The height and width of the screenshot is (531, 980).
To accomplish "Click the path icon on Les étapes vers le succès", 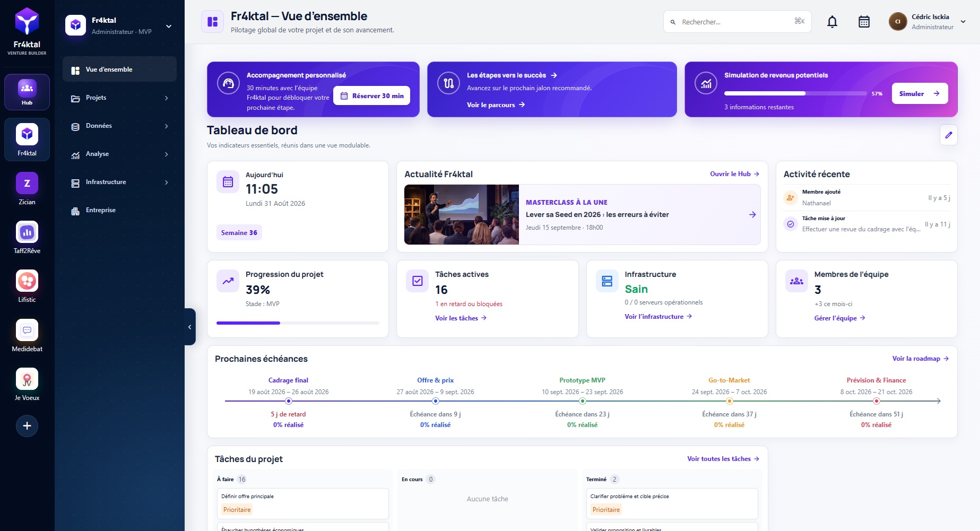I will click(x=448, y=84).
